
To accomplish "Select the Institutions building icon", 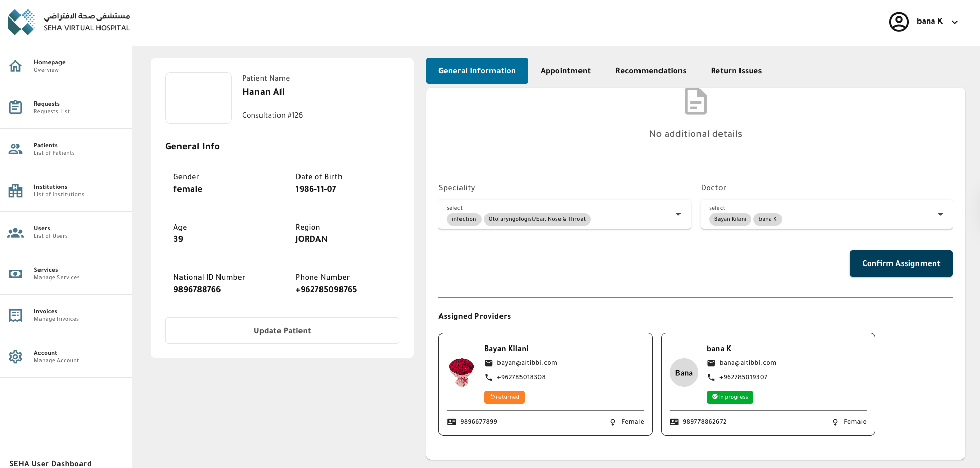I will pyautogui.click(x=15, y=191).
